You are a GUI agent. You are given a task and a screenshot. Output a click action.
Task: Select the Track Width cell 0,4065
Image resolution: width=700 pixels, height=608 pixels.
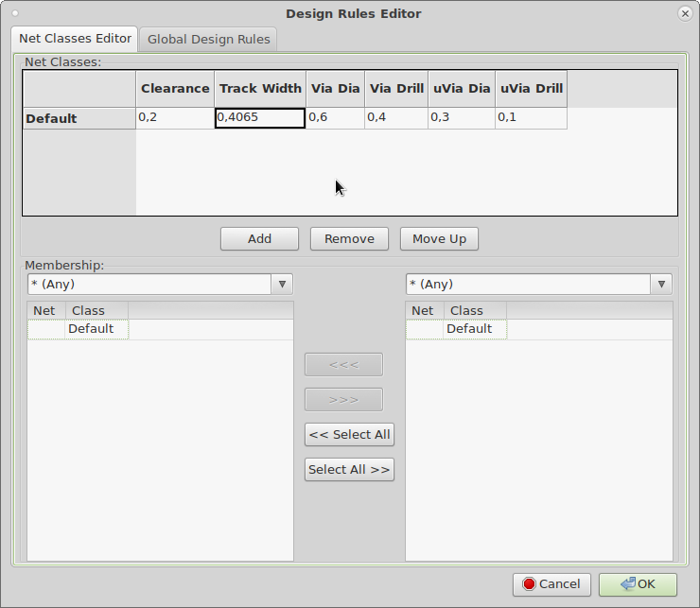pos(260,118)
